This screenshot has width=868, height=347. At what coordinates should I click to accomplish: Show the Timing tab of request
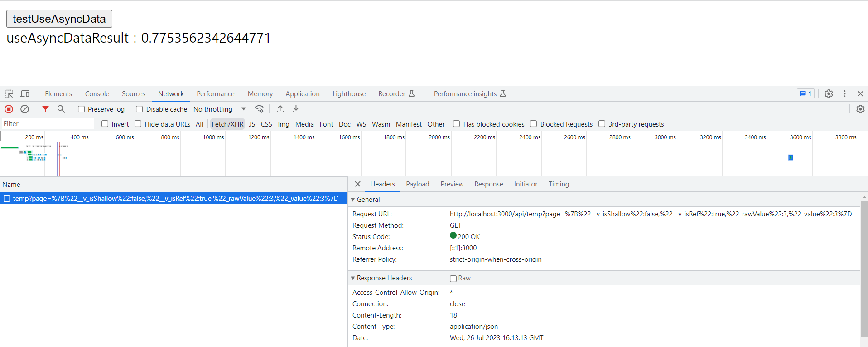(559, 184)
